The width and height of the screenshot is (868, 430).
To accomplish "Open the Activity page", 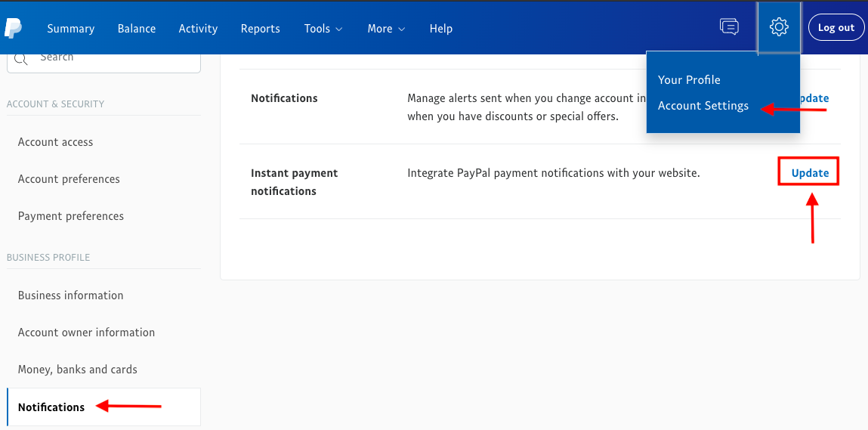I will pos(198,28).
